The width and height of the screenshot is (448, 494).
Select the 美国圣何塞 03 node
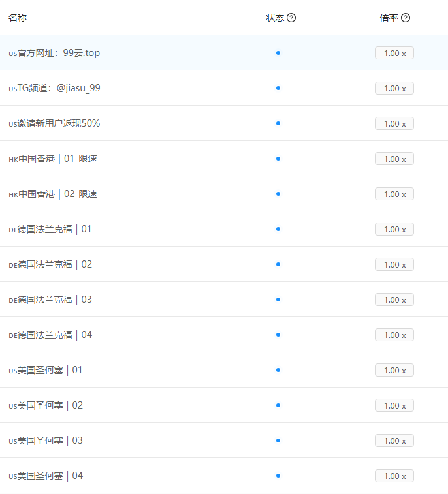click(x=46, y=440)
